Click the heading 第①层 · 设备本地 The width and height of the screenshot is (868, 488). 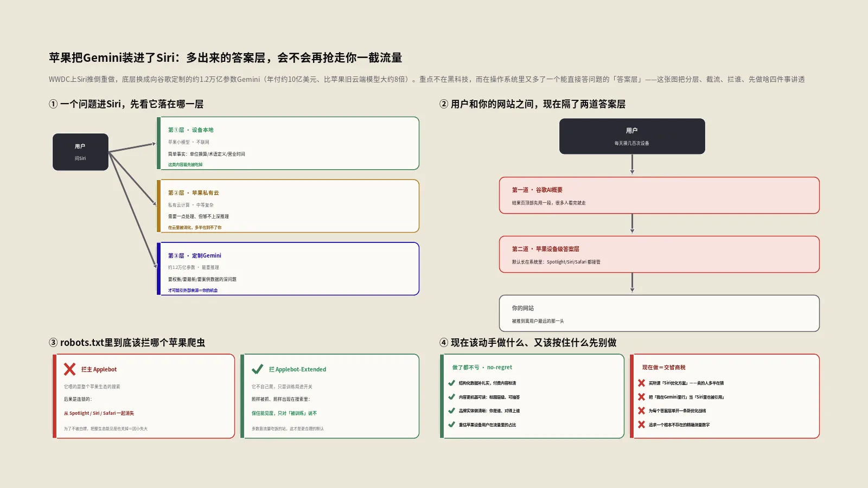point(190,130)
